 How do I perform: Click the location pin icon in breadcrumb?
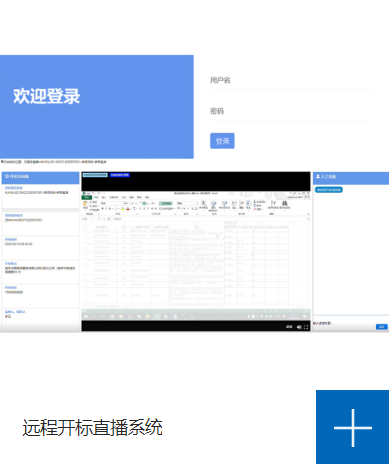point(2,162)
